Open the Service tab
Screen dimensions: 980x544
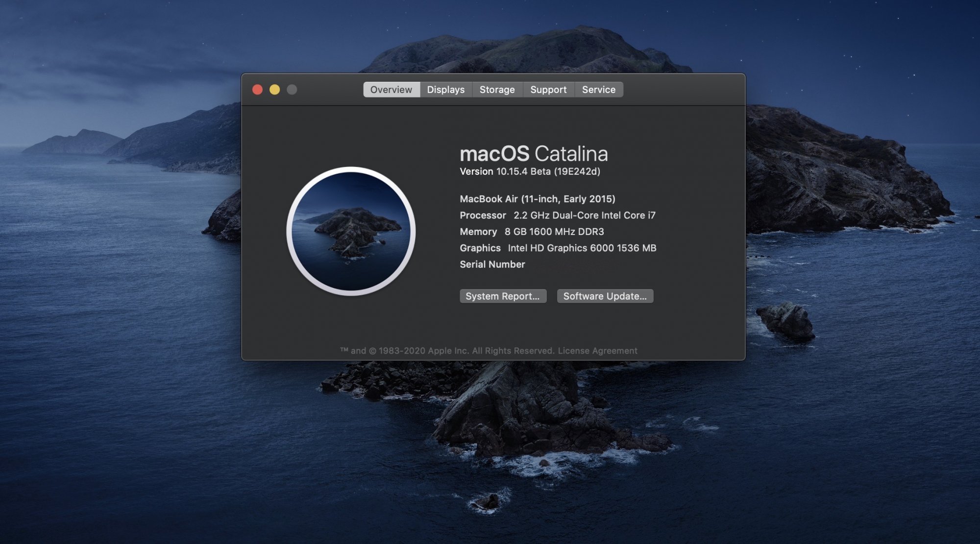(x=599, y=90)
